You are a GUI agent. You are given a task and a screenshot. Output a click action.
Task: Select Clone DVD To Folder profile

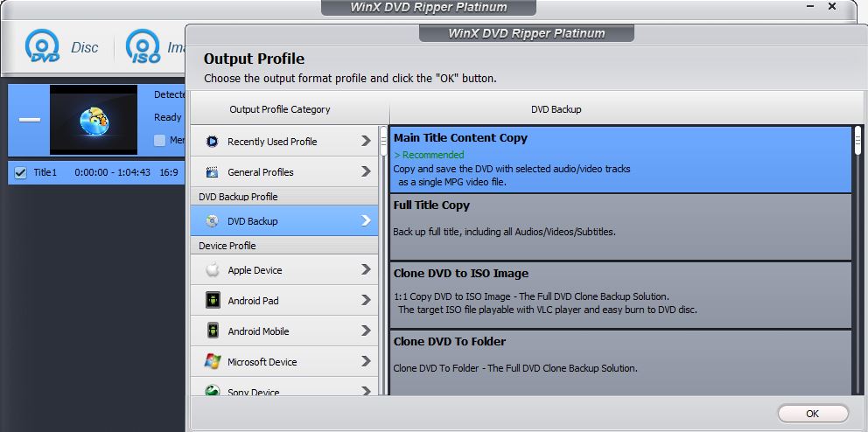click(x=620, y=360)
